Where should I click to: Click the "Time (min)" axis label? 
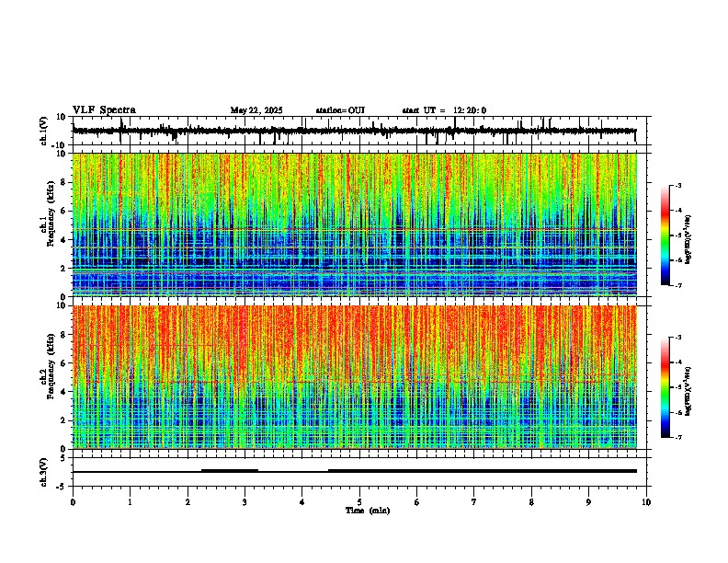[x=368, y=511]
